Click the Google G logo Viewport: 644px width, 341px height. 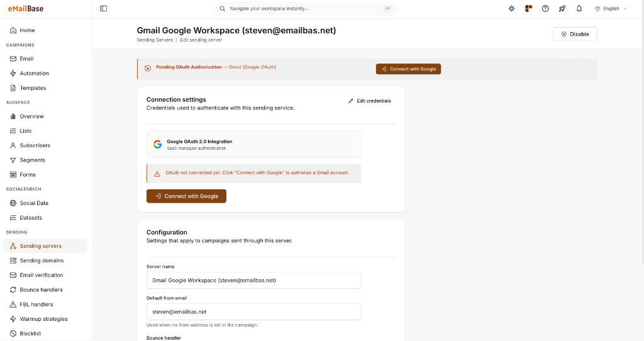pos(158,144)
